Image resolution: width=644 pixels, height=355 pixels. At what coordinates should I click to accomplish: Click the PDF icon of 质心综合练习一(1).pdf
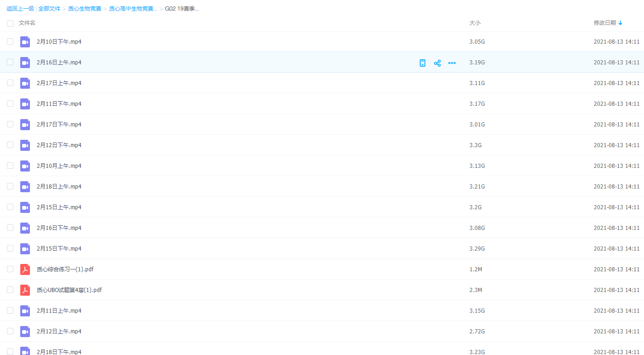(25, 269)
